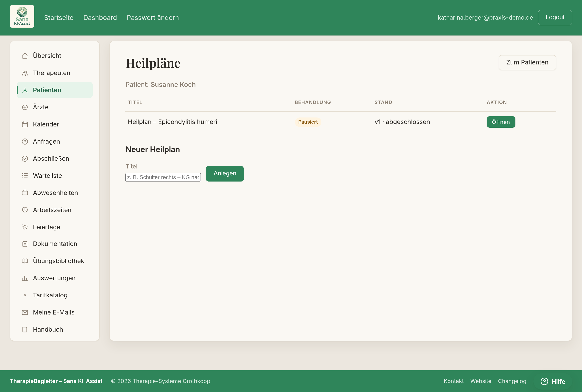Image resolution: width=582 pixels, height=392 pixels.
Task: Go to Feiertage
Action: (x=55, y=227)
